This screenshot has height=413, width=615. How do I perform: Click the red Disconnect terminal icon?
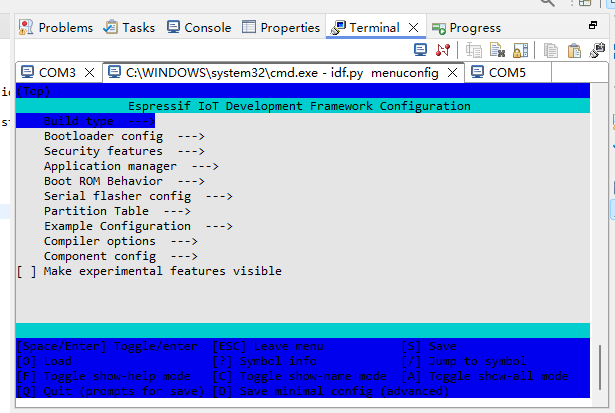click(x=443, y=50)
